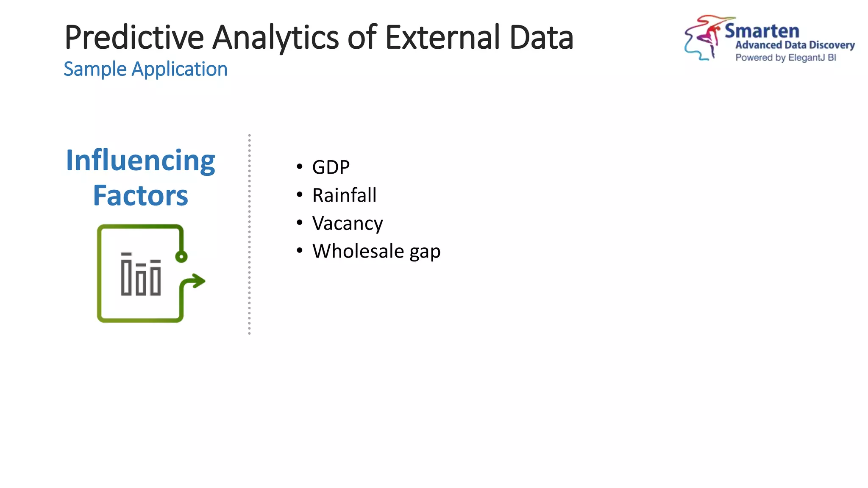
Task: Click the Advanced Data Discovery tagline
Action: pos(795,45)
